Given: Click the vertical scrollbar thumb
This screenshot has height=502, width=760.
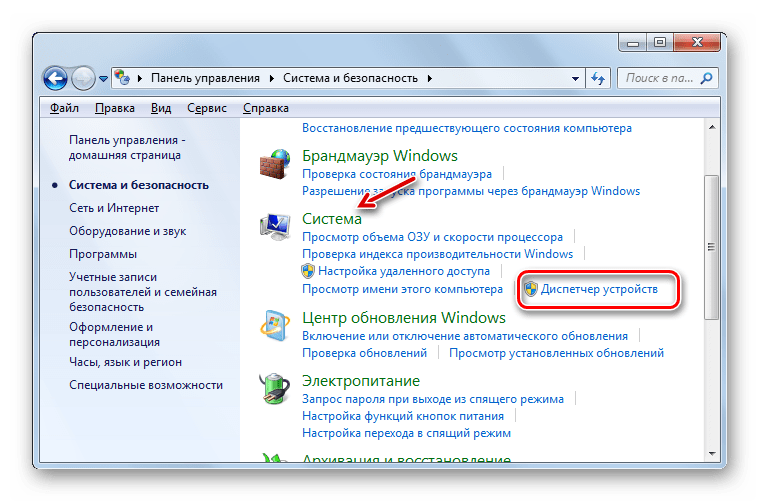Looking at the screenshot, I should pyautogui.click(x=712, y=247).
